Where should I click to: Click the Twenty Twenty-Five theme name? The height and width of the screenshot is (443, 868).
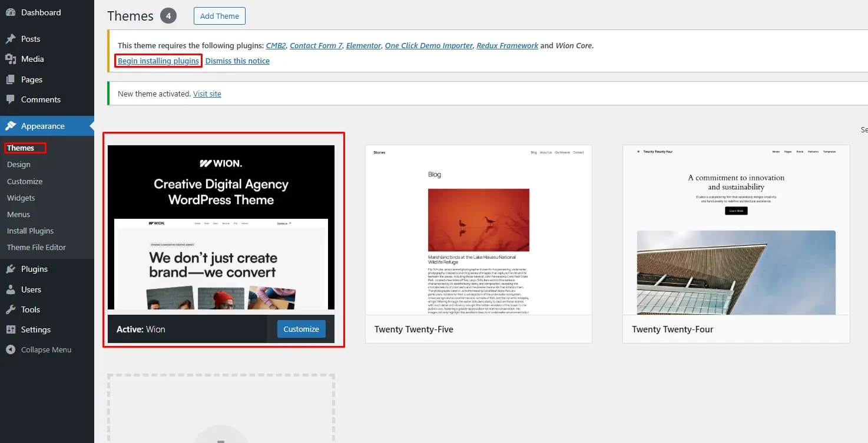[414, 329]
